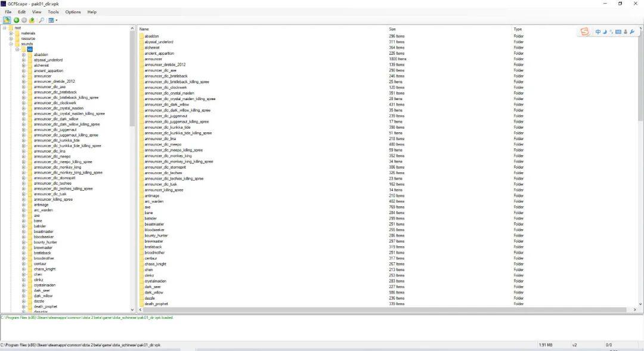
Task: Click the folder icon beside batrider in list
Action: [x=142, y=219]
